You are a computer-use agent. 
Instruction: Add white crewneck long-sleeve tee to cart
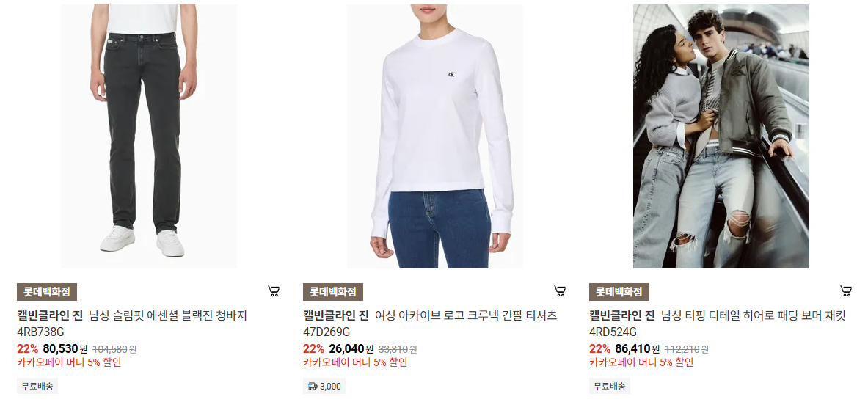click(560, 291)
